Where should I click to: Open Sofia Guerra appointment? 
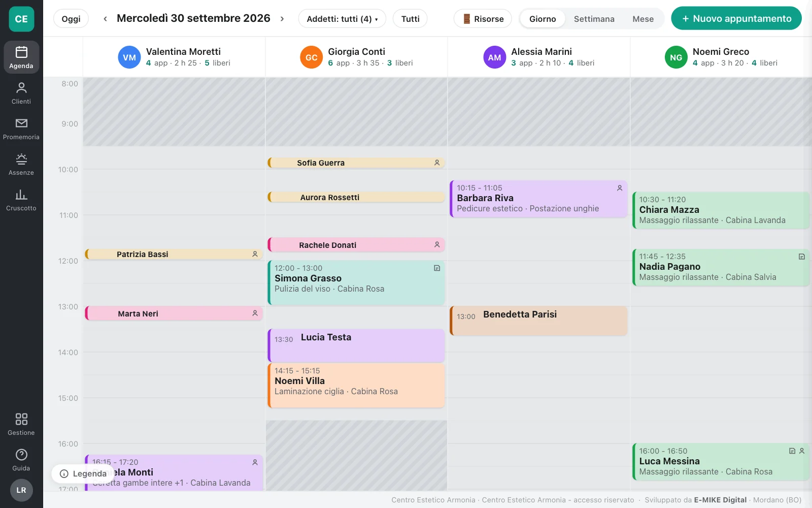pyautogui.click(x=356, y=163)
